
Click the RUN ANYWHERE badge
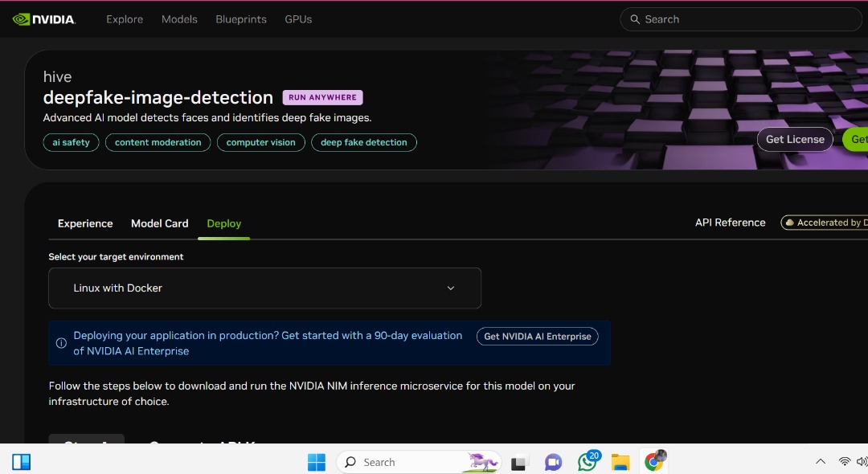point(323,97)
